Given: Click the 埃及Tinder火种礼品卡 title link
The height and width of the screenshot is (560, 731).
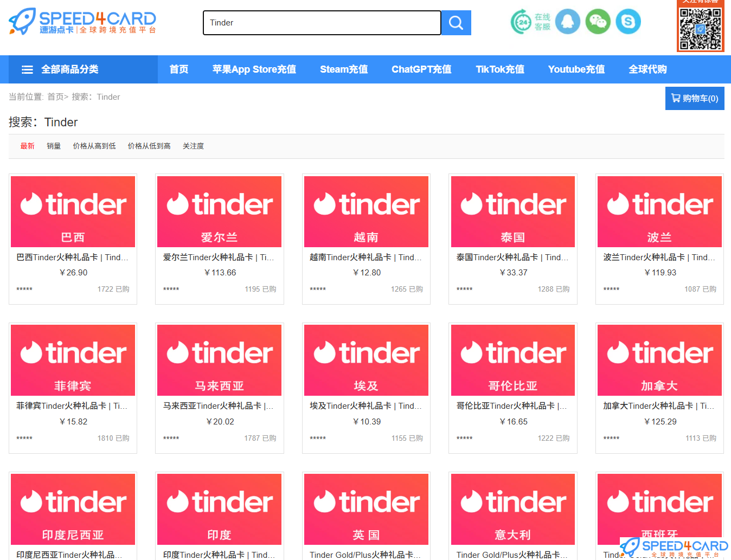Looking at the screenshot, I should pyautogui.click(x=366, y=406).
